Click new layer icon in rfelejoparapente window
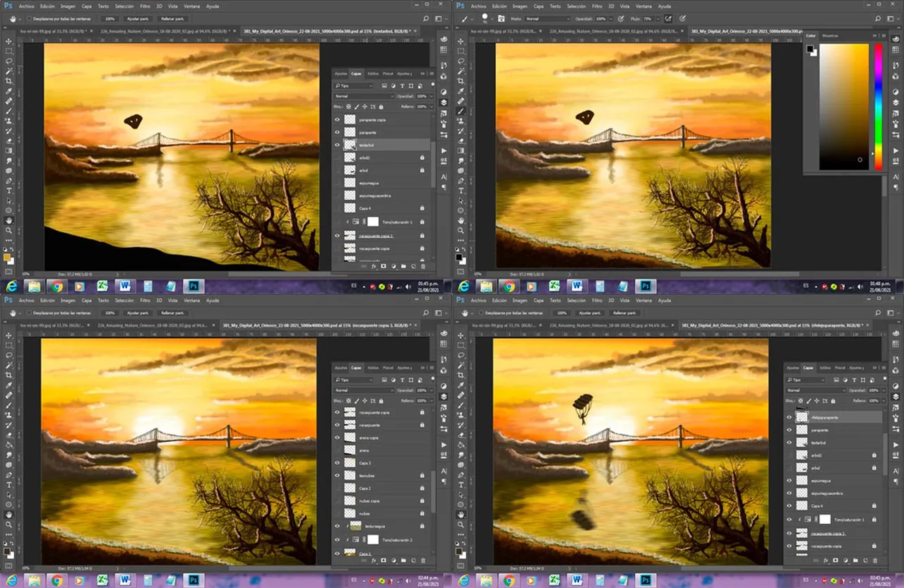904x588 pixels. 865,560
